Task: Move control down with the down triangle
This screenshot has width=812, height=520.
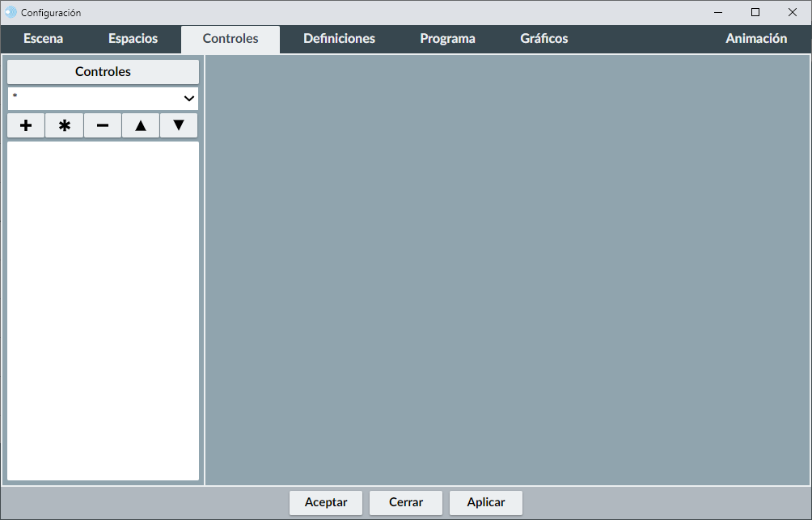Action: coord(179,125)
